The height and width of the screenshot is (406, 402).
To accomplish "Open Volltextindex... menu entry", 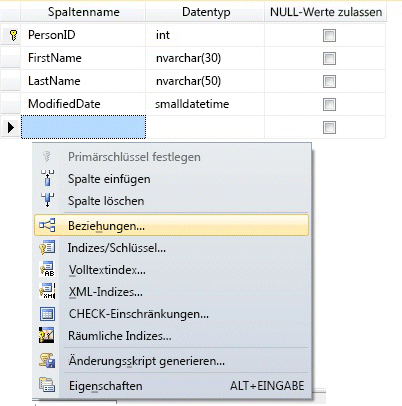I will (x=172, y=270).
